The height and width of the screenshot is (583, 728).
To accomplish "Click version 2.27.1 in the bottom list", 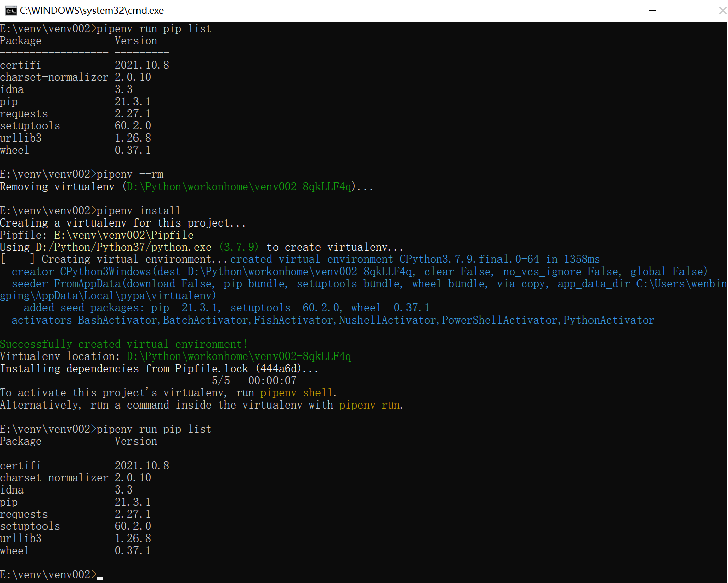I will point(133,514).
